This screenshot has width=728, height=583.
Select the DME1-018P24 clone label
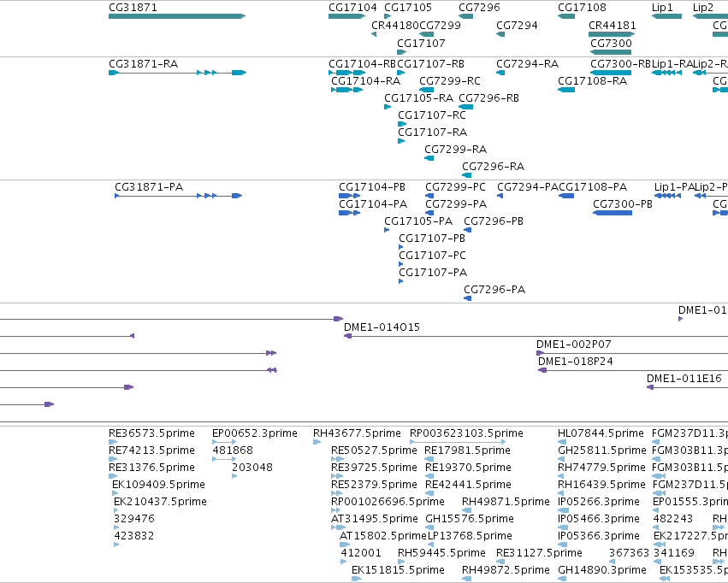[x=575, y=362]
